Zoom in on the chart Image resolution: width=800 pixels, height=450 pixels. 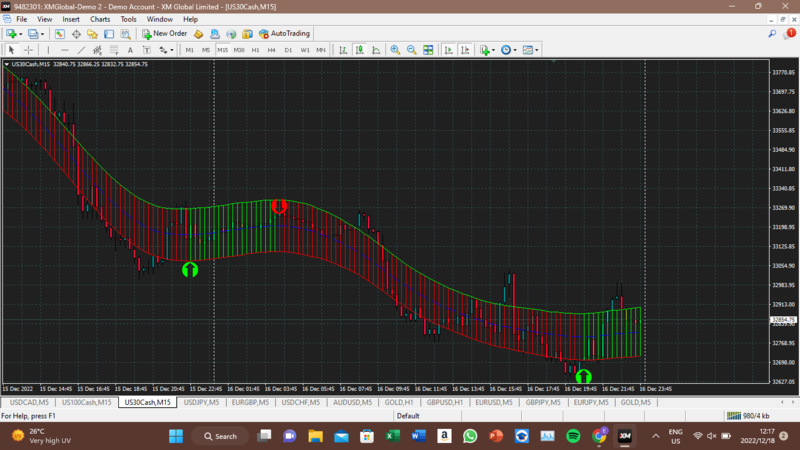point(395,50)
